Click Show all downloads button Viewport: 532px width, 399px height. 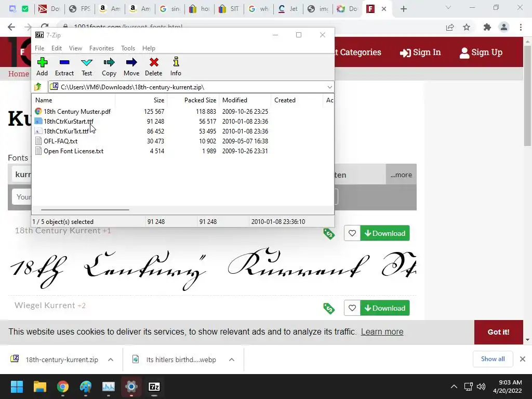point(493,359)
